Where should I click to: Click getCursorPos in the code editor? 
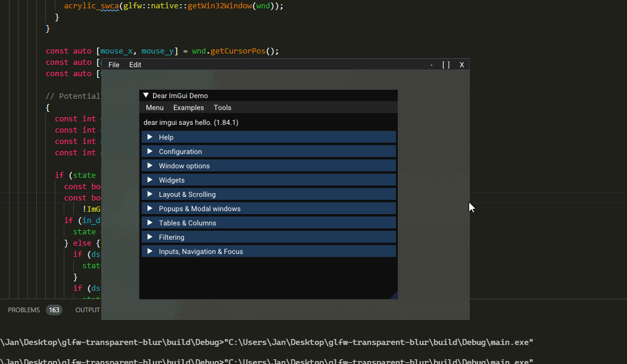tap(238, 51)
